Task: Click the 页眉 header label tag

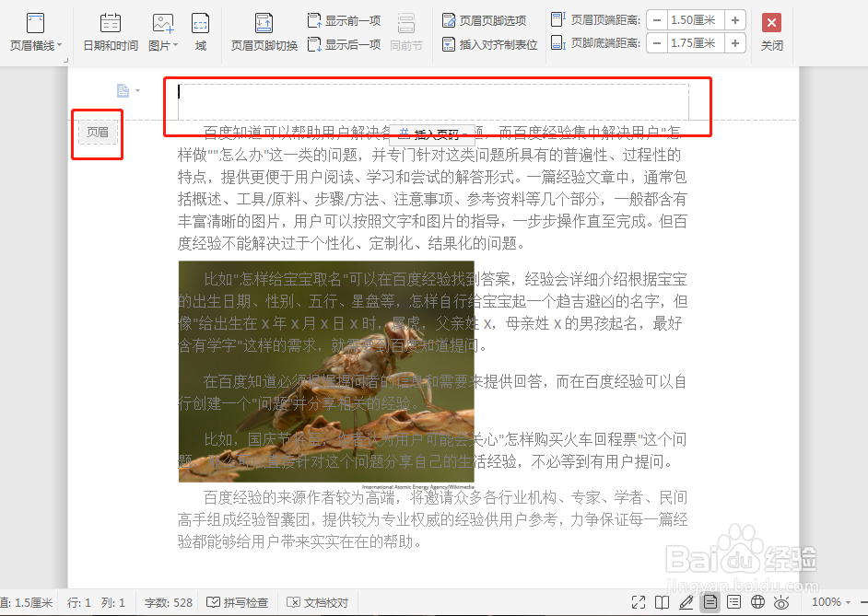Action: [98, 133]
